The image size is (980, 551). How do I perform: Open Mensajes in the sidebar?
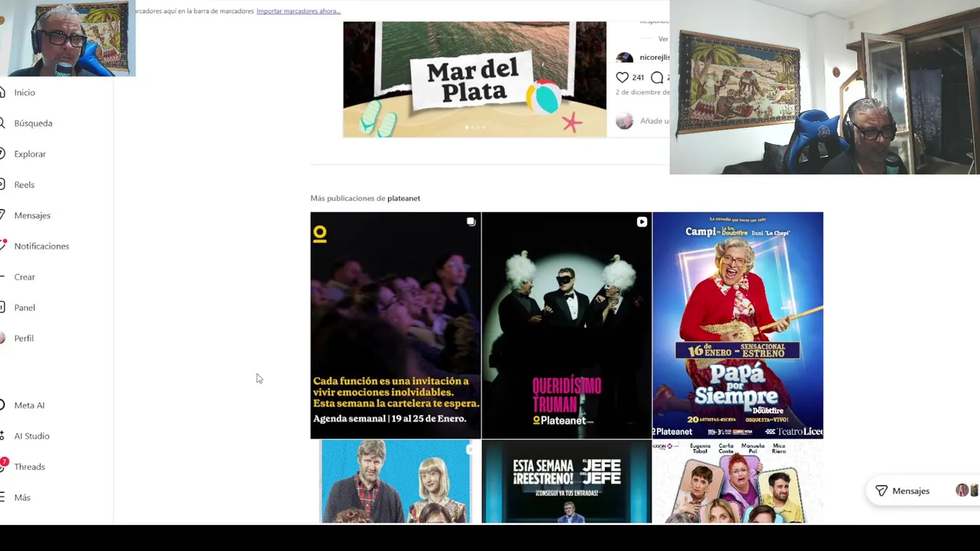pyautogui.click(x=32, y=215)
